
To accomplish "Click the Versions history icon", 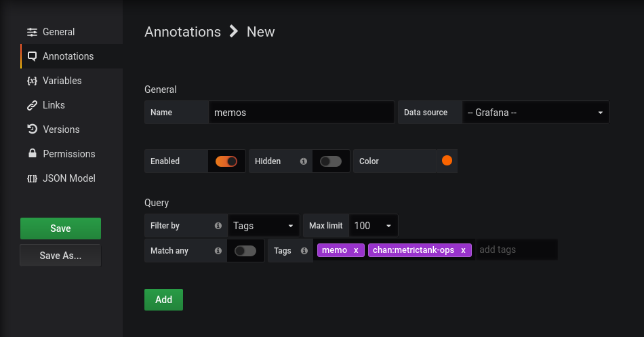I will click(32, 130).
